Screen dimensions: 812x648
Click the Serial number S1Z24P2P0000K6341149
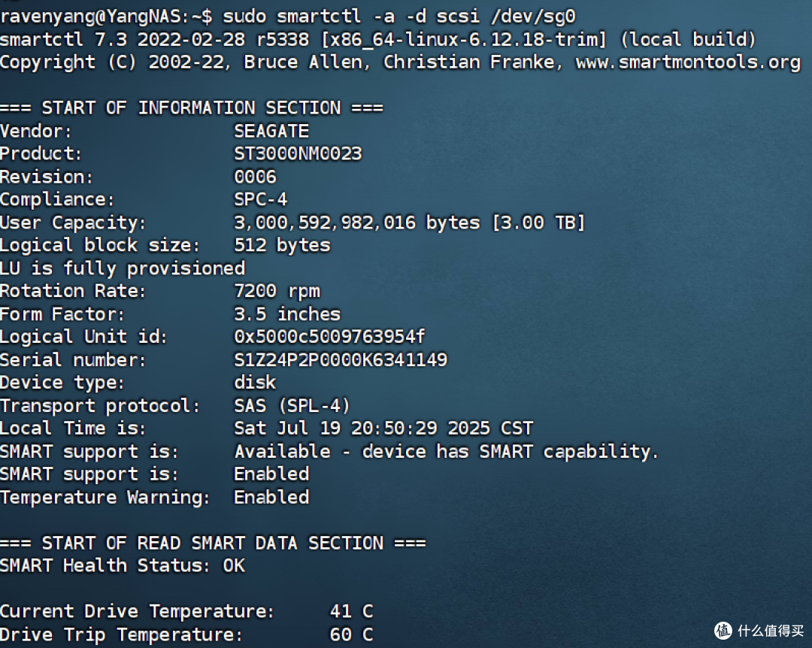[341, 359]
